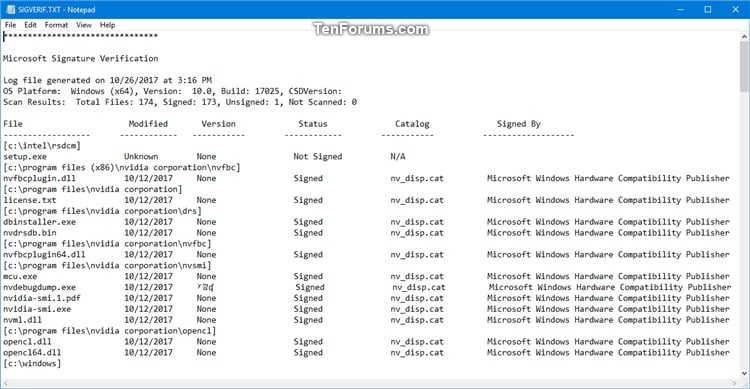This screenshot has height=389, width=750.
Task: Click the "Status" column header text
Action: pyautogui.click(x=313, y=124)
